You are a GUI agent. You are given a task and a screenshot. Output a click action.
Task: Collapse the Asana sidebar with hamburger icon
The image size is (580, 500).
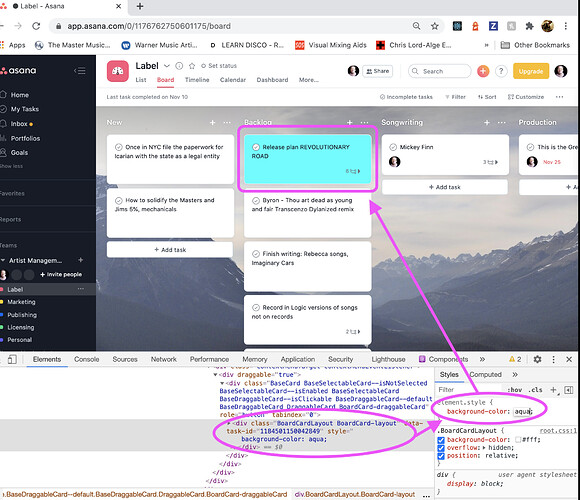(x=80, y=71)
